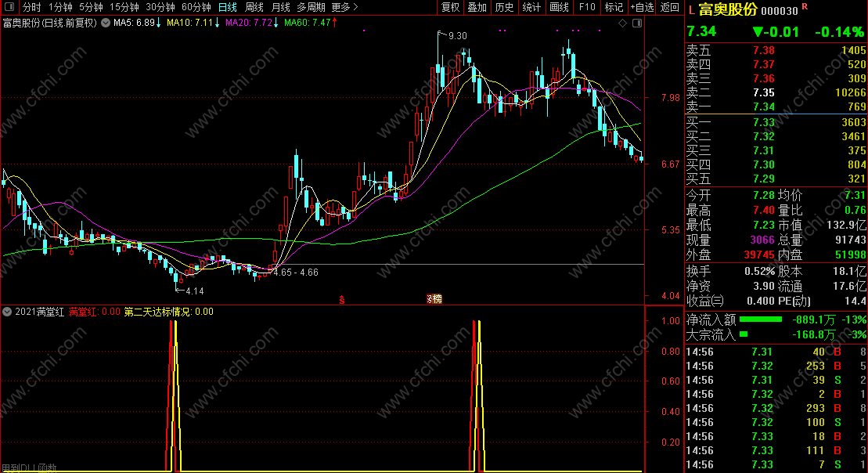
Task: Click 买五 bid price 7.29
Action: [763, 179]
